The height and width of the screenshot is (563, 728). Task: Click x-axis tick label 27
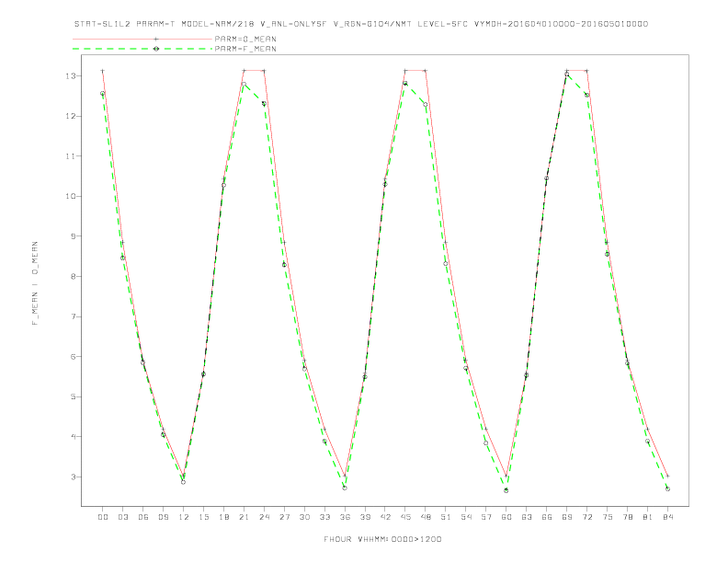click(284, 517)
